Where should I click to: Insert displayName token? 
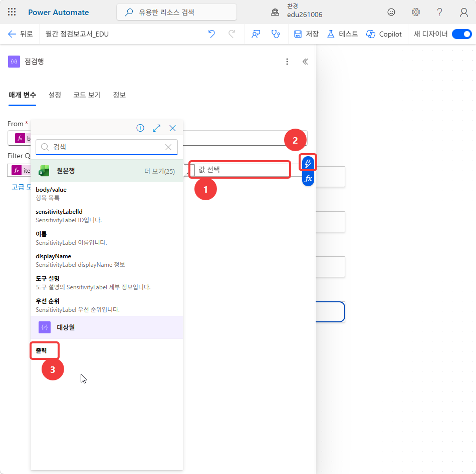(107, 260)
